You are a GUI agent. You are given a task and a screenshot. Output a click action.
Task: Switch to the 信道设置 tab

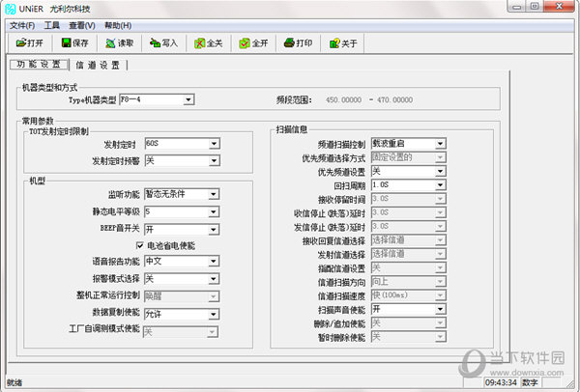[x=98, y=65]
